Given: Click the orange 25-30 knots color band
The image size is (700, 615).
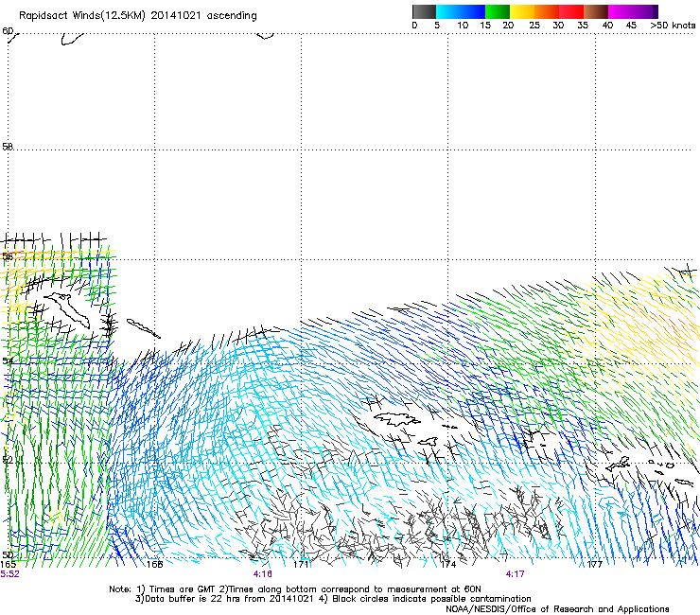Looking at the screenshot, I should point(547,11).
